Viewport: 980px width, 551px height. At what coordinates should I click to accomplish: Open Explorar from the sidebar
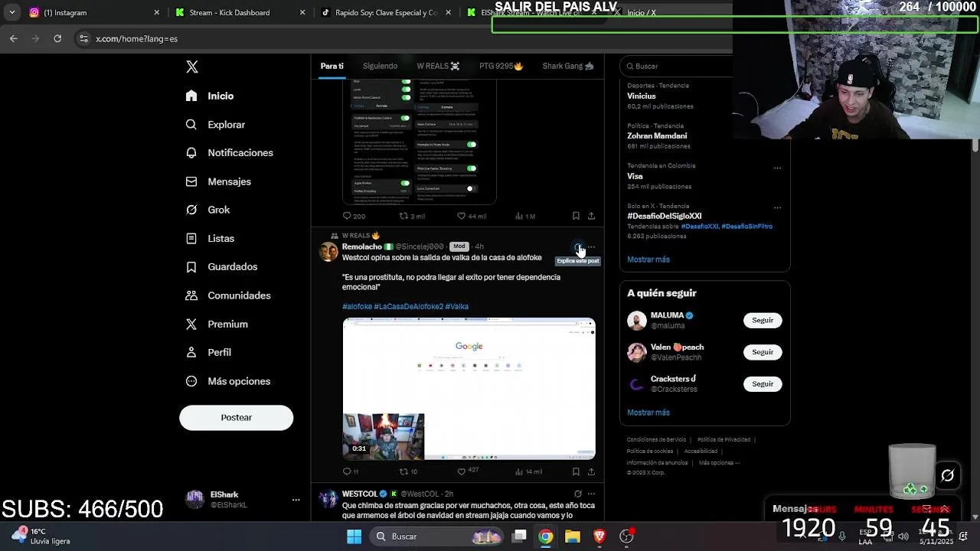[x=215, y=124]
